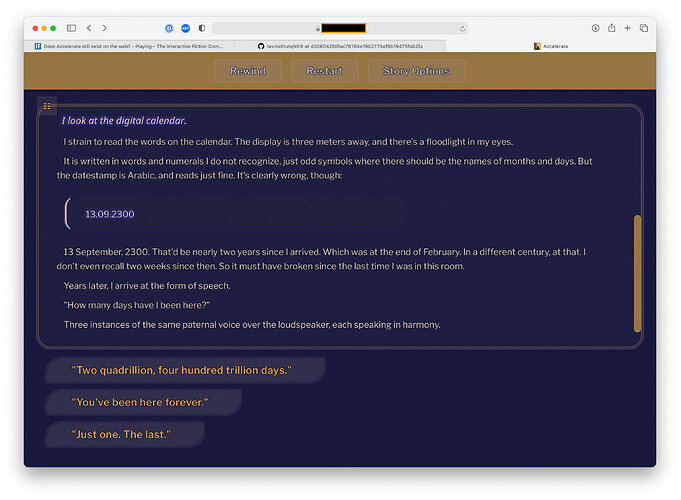Switch to the 'Does Accelerate still exist' tab

click(x=129, y=46)
